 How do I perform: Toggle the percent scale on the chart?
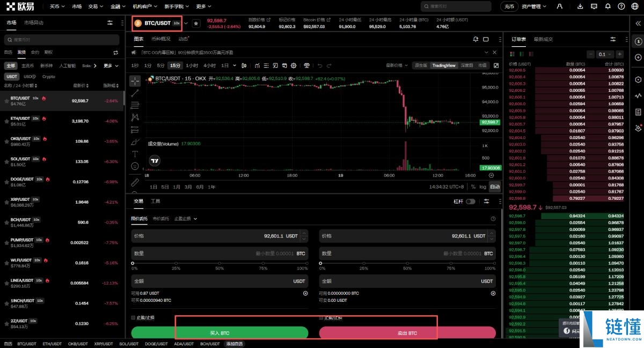(473, 187)
